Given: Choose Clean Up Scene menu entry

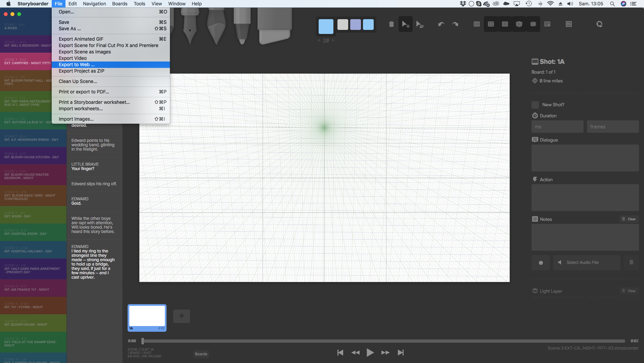Looking at the screenshot, I should [x=111, y=81].
